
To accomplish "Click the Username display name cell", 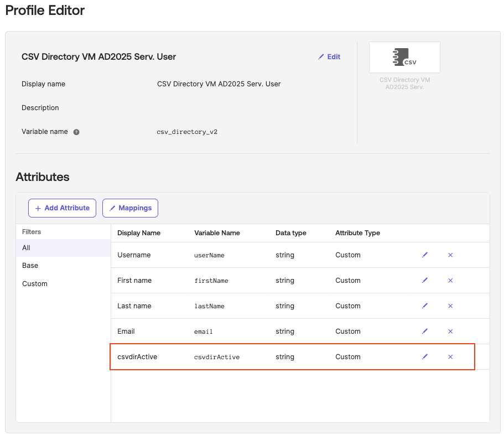I will 134,255.
